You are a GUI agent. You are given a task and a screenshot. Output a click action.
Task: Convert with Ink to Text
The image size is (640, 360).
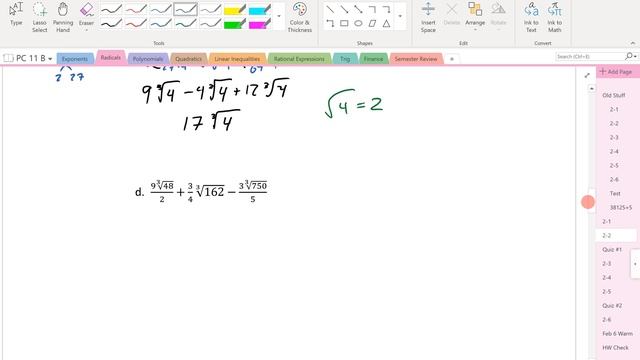click(x=531, y=17)
